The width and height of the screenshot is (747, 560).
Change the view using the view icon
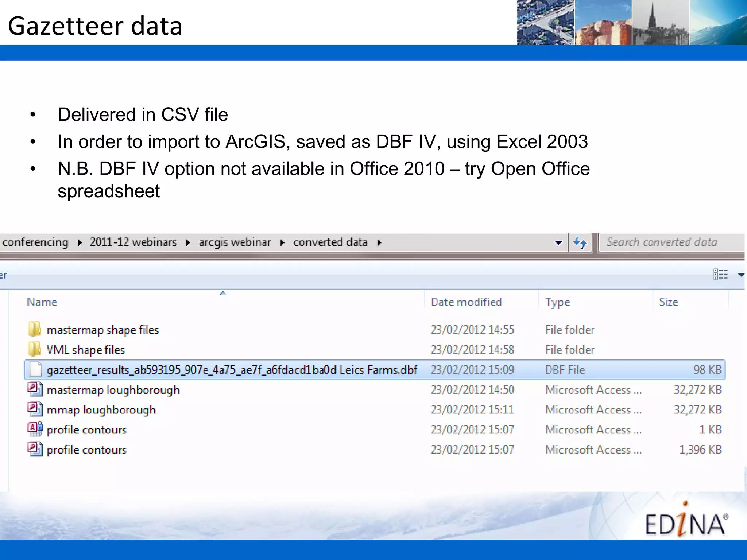720,274
